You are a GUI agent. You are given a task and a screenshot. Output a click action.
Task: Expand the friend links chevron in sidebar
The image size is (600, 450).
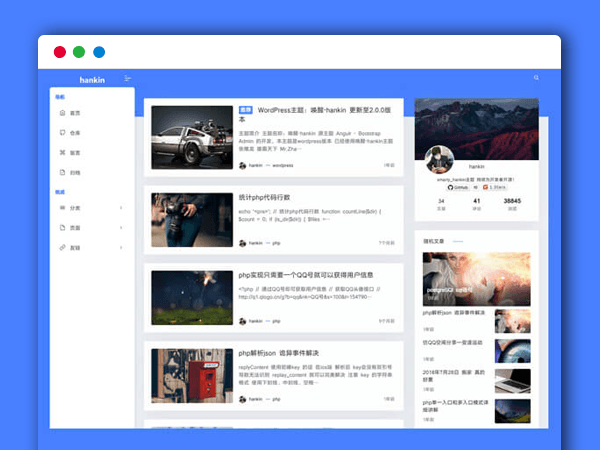coord(121,247)
